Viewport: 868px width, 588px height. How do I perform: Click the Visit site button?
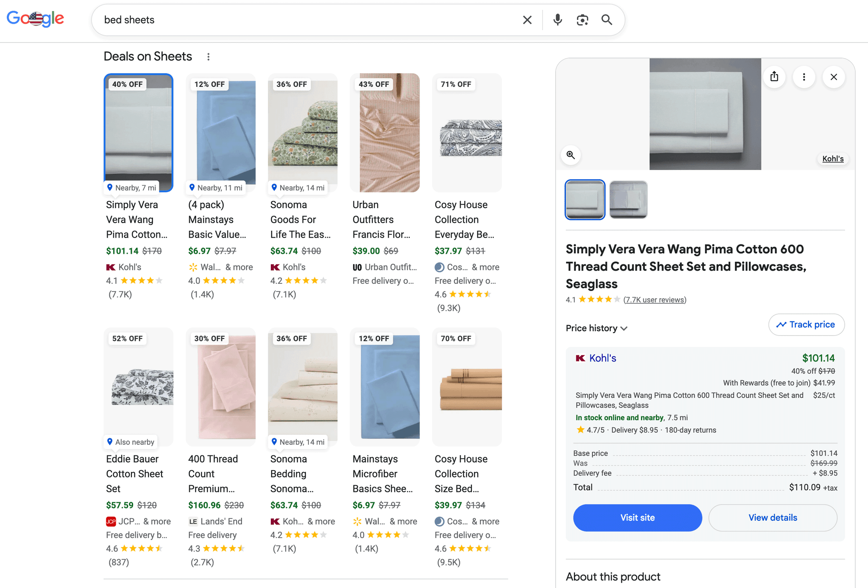(637, 518)
